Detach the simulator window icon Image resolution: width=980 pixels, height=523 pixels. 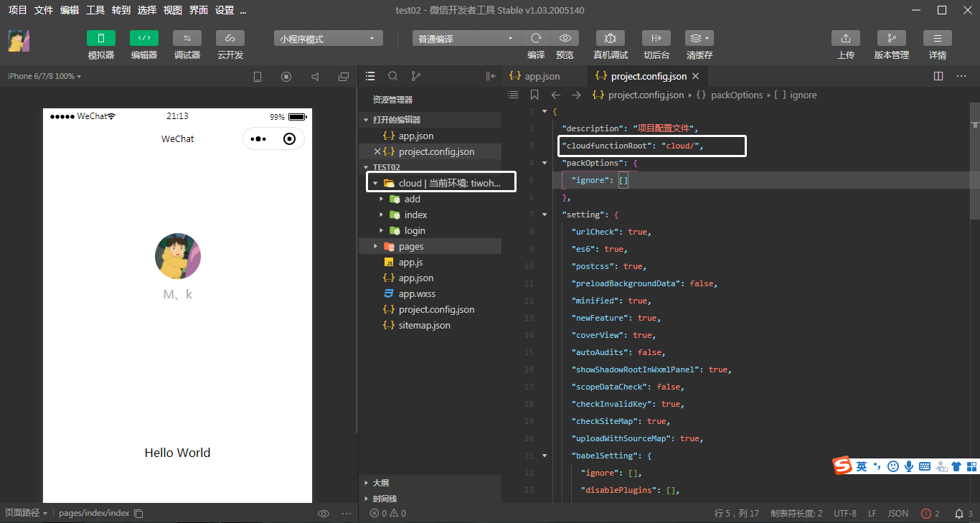coord(344,77)
